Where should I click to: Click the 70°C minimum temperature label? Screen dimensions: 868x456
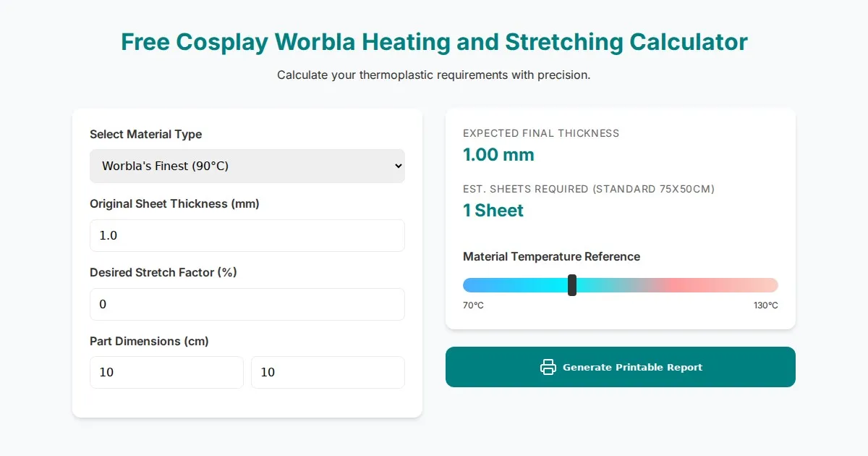[x=473, y=305]
